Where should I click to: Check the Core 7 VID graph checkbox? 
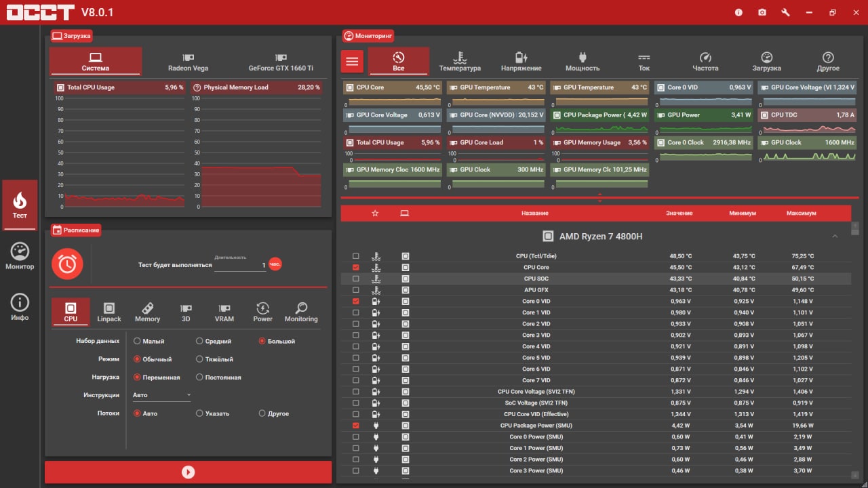[356, 380]
